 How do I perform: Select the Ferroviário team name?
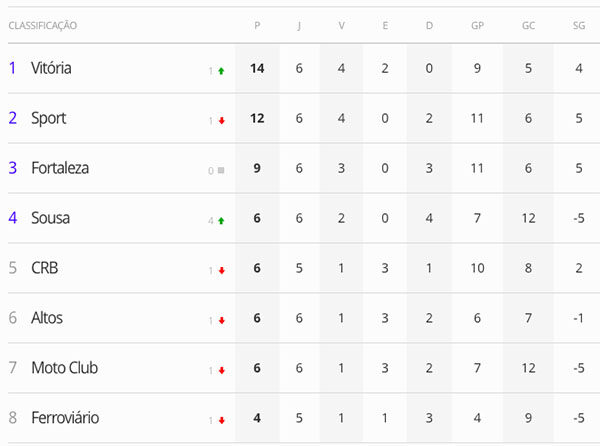point(65,418)
